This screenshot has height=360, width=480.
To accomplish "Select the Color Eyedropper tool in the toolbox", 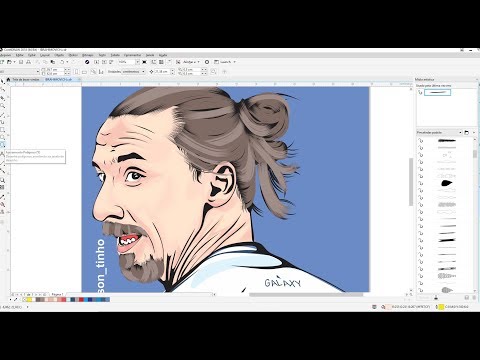I will 3,197.
